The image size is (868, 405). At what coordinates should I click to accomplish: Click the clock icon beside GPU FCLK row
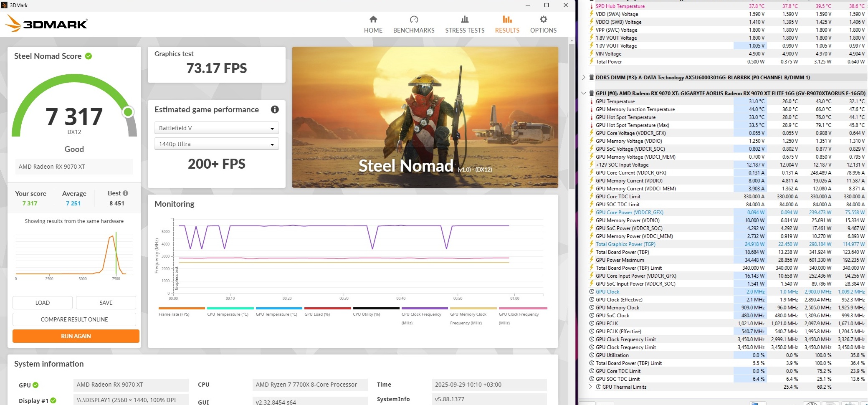(591, 324)
